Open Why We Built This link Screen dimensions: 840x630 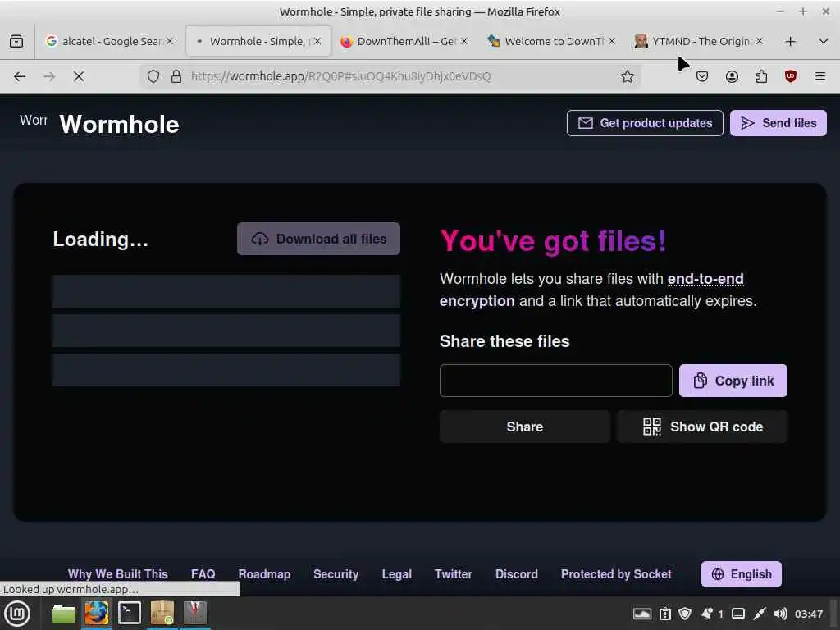point(118,574)
